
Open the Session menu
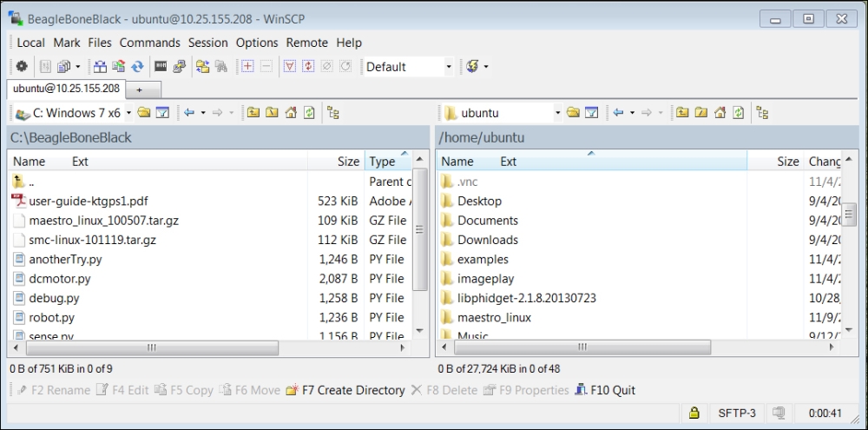pos(208,43)
